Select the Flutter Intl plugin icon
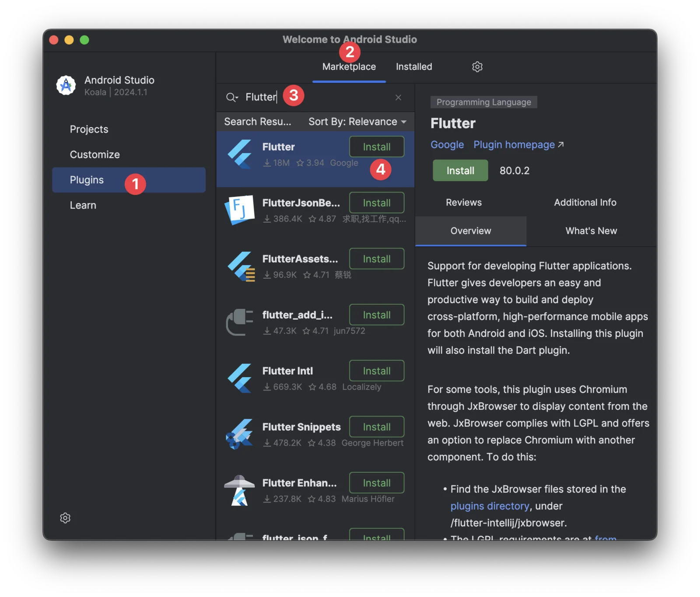Screen dimensions: 700x597 [x=239, y=378]
